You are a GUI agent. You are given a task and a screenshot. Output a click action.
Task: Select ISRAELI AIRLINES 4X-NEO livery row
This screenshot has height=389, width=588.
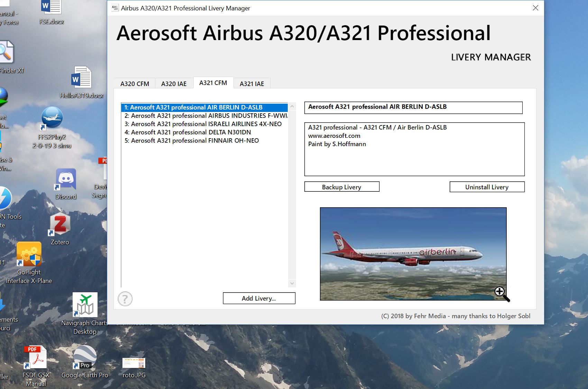205,124
